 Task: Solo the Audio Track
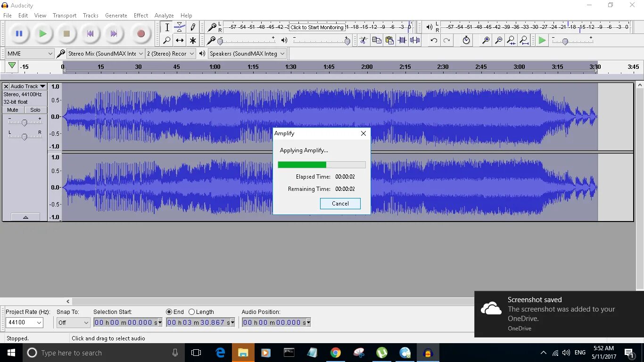pyautogui.click(x=35, y=110)
